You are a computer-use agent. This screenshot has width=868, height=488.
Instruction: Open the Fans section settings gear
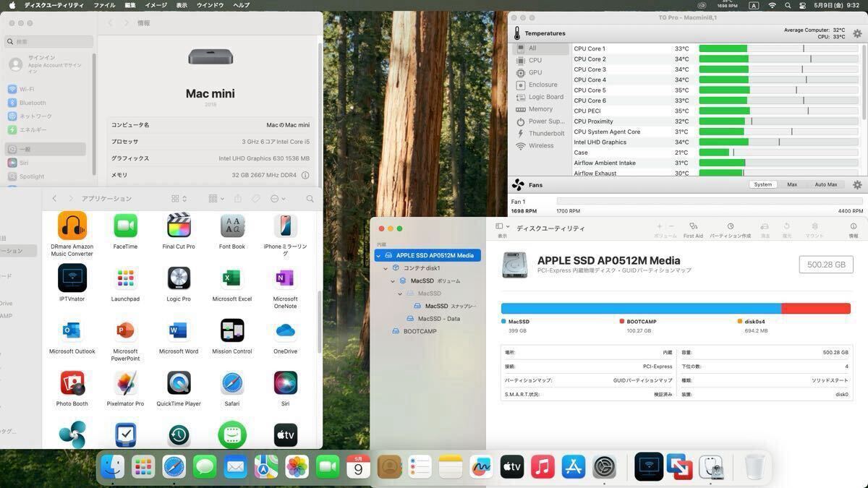[x=857, y=185]
